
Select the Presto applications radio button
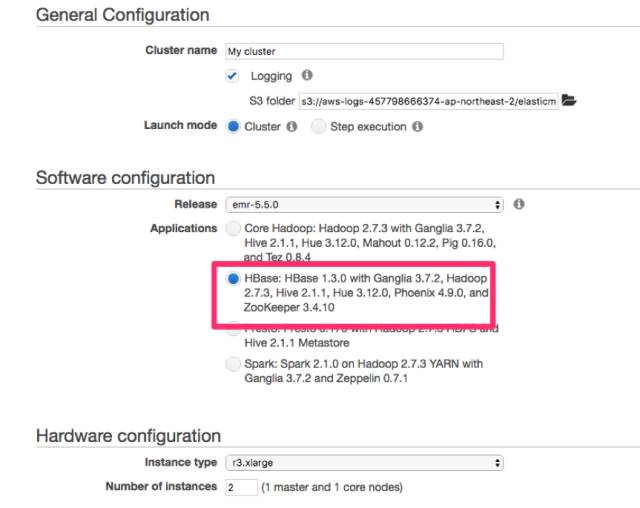pos(233,329)
